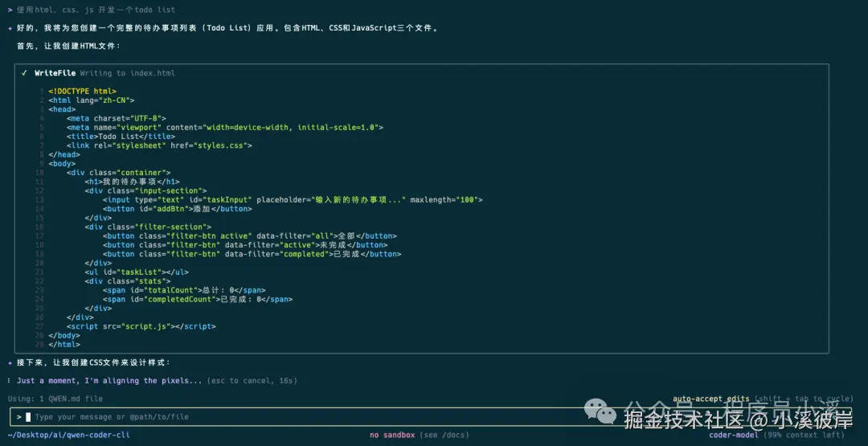Click the data-filter="all" button line
Viewport: 868px width, 446px height.
pyautogui.click(x=250, y=235)
